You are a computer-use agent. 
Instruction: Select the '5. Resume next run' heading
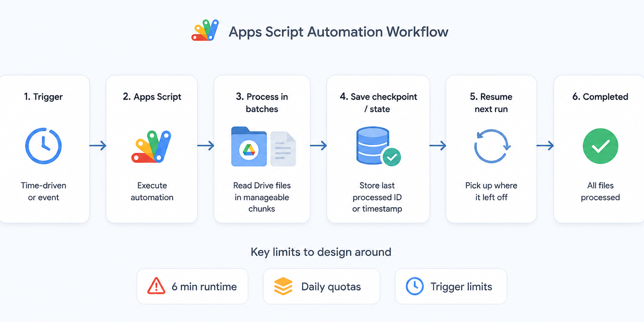[x=491, y=103]
